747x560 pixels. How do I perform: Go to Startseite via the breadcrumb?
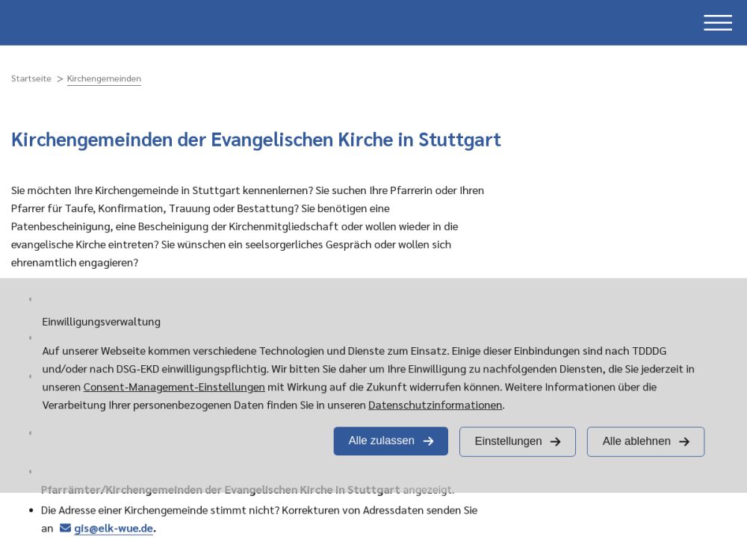(31, 78)
